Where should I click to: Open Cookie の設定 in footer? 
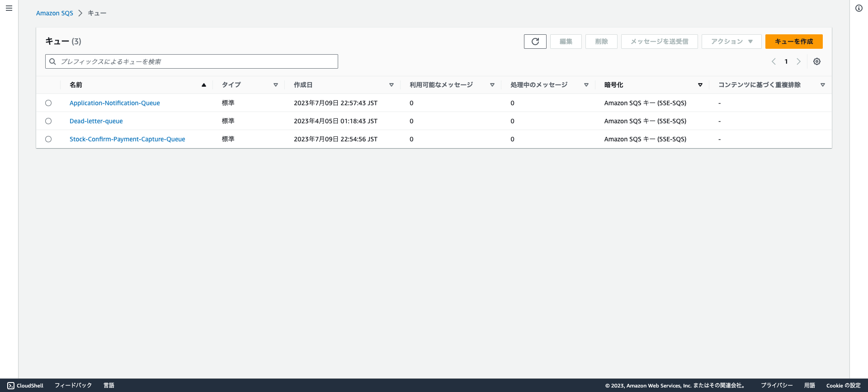click(844, 385)
